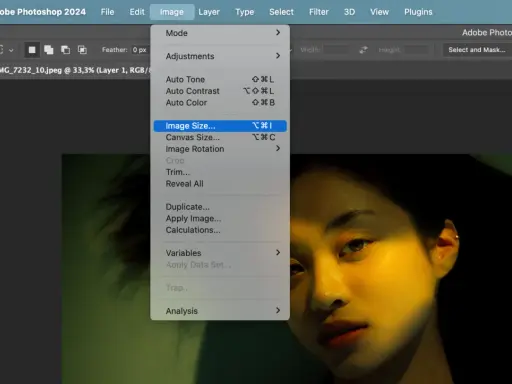
Task: Click the Photoshop 2024 application menu
Action: point(43,12)
